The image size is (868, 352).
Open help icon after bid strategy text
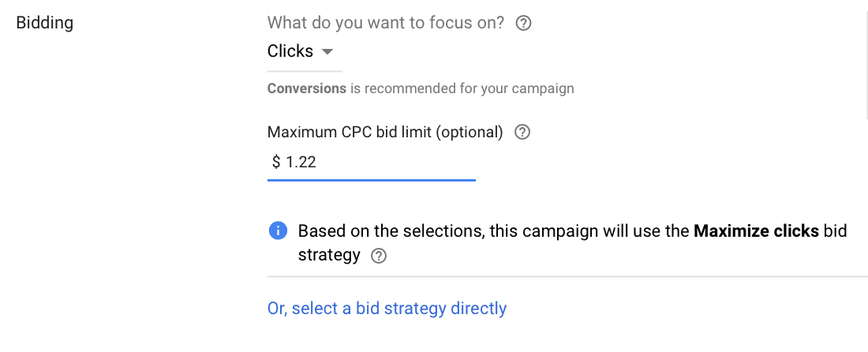[x=379, y=257]
